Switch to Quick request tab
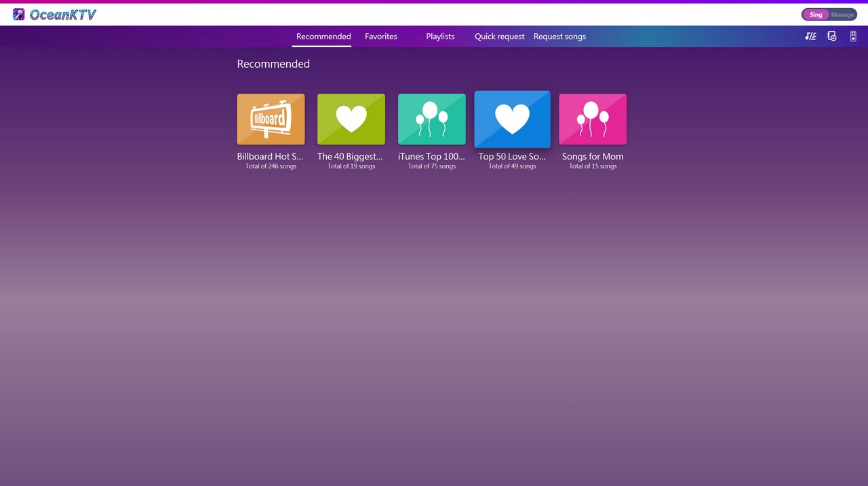The width and height of the screenshot is (868, 486). (x=500, y=37)
